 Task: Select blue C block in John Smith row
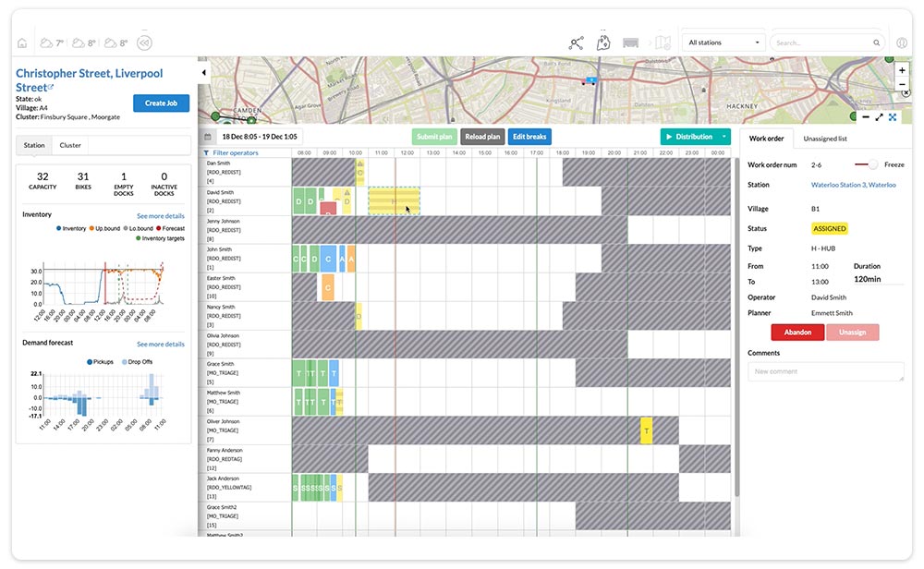pyautogui.click(x=328, y=259)
